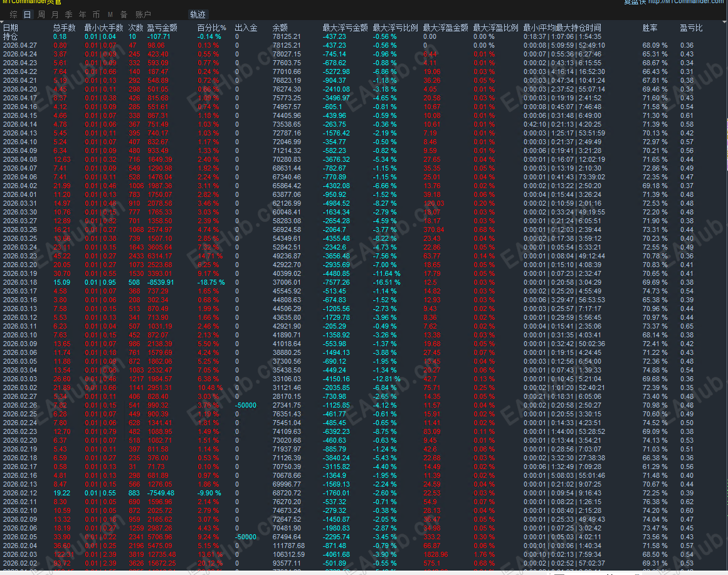Click the -16.51 % max drawdown cell
This screenshot has height=575, width=728.
coord(387,282)
